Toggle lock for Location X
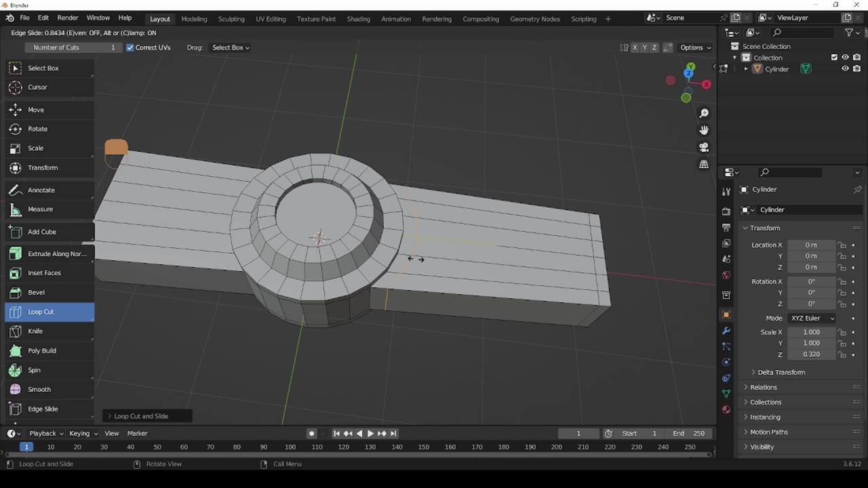 [842, 245]
